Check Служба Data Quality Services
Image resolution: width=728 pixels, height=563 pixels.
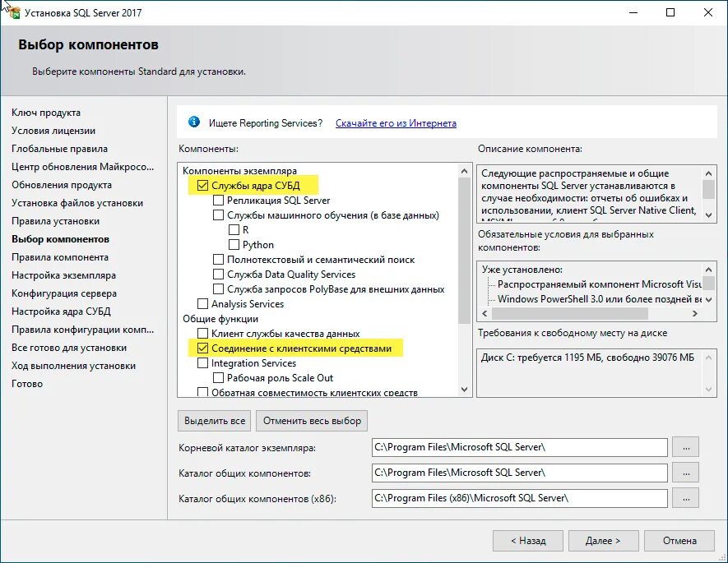point(218,275)
